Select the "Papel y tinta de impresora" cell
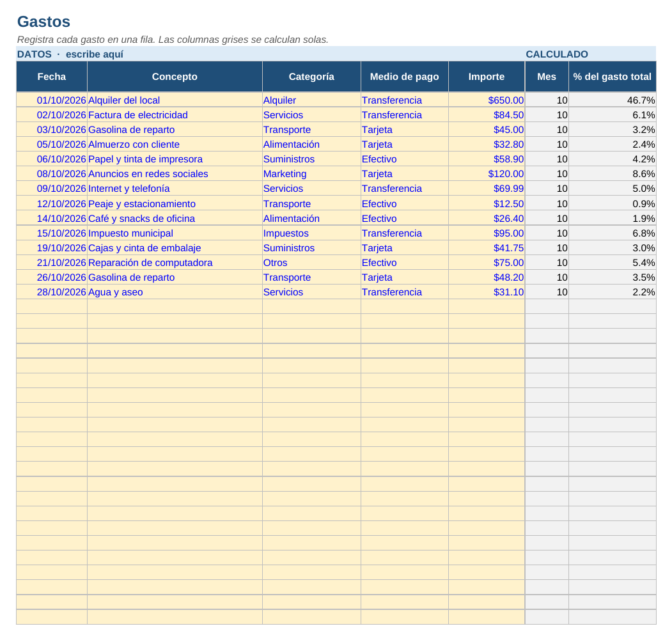The width and height of the screenshot is (672, 640). tap(175, 159)
